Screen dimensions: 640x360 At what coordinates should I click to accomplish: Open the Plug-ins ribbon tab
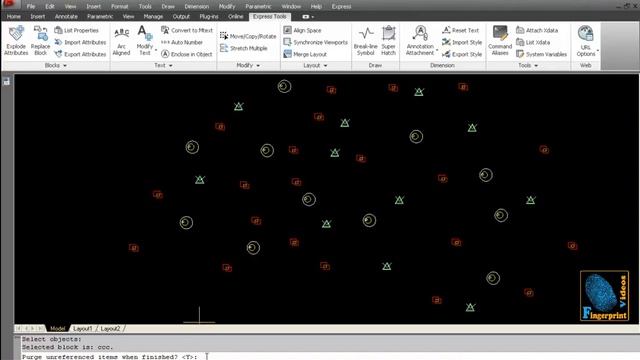209,16
